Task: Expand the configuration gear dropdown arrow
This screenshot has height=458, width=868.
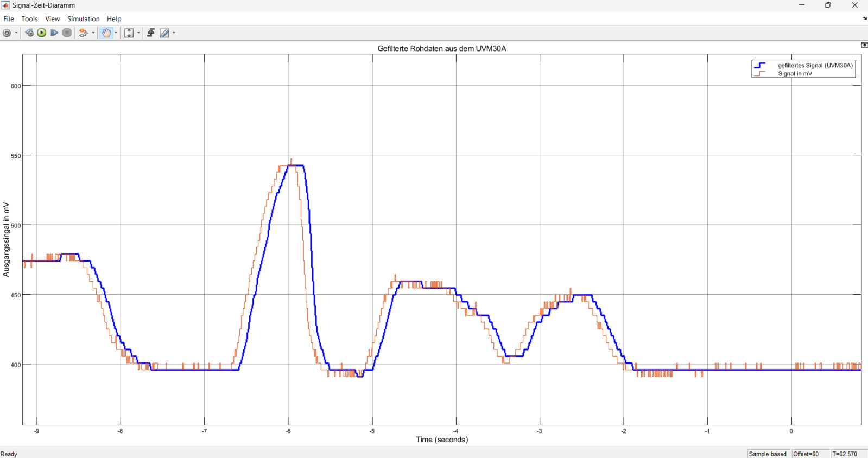Action: click(x=16, y=33)
